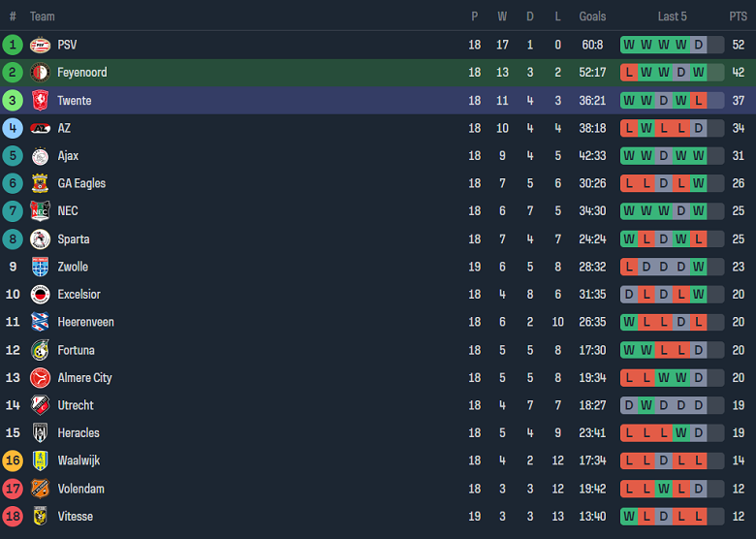Screen dimensions: 756x539
Task: Click the Vitesse club crest icon
Action: pos(40,517)
